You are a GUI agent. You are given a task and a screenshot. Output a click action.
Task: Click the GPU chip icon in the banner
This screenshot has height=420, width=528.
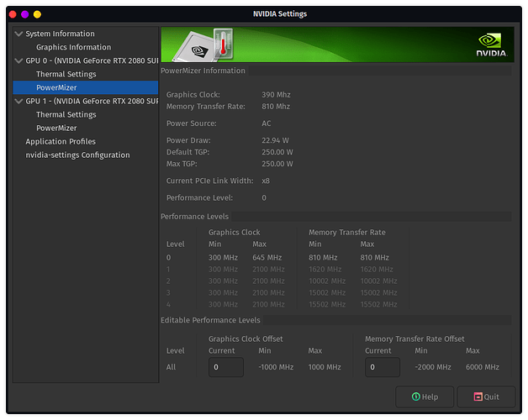coord(196,47)
